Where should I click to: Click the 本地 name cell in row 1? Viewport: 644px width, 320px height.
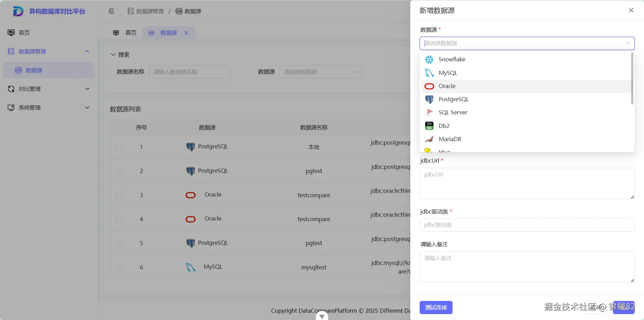314,147
